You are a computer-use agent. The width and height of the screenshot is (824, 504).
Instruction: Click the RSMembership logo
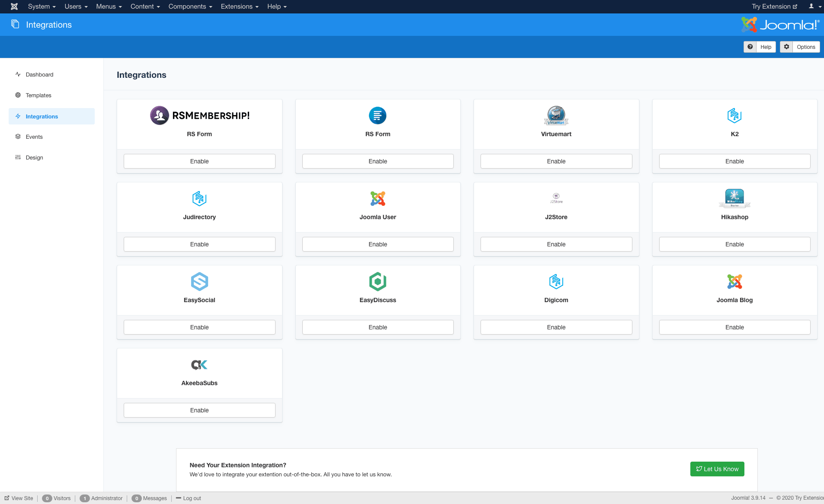199,115
